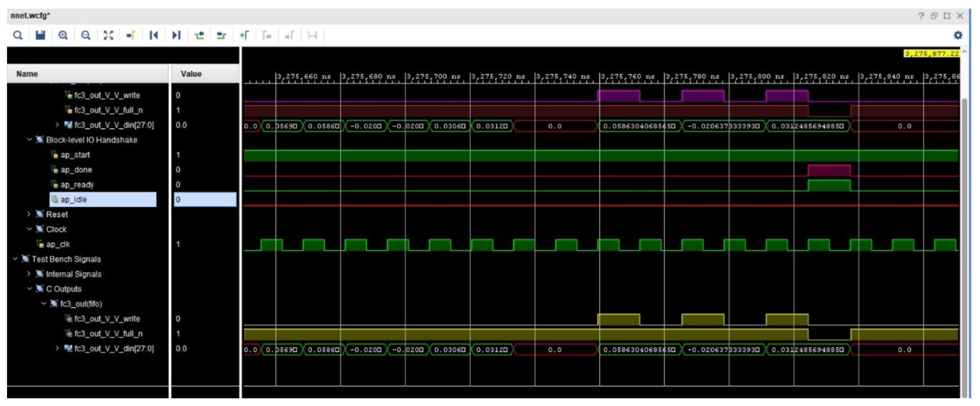
Task: Click the yellow cursor time label
Action: click(x=932, y=54)
